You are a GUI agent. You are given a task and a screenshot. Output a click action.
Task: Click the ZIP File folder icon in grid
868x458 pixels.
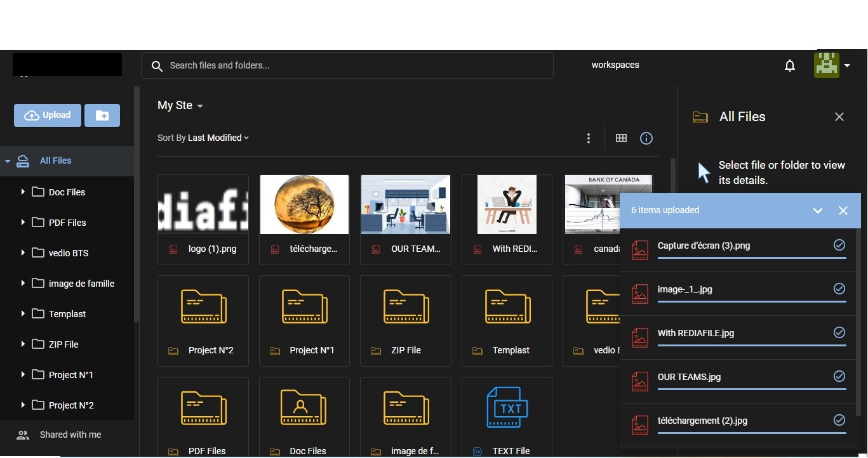tap(406, 307)
